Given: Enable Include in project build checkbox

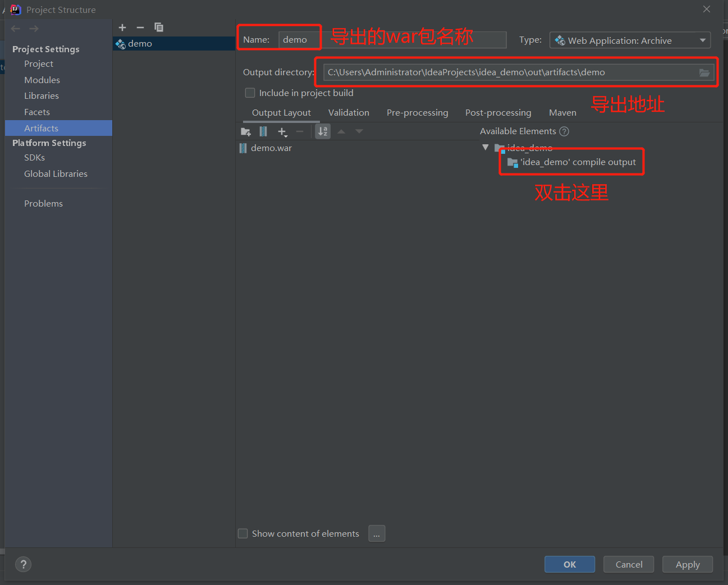Looking at the screenshot, I should click(250, 93).
